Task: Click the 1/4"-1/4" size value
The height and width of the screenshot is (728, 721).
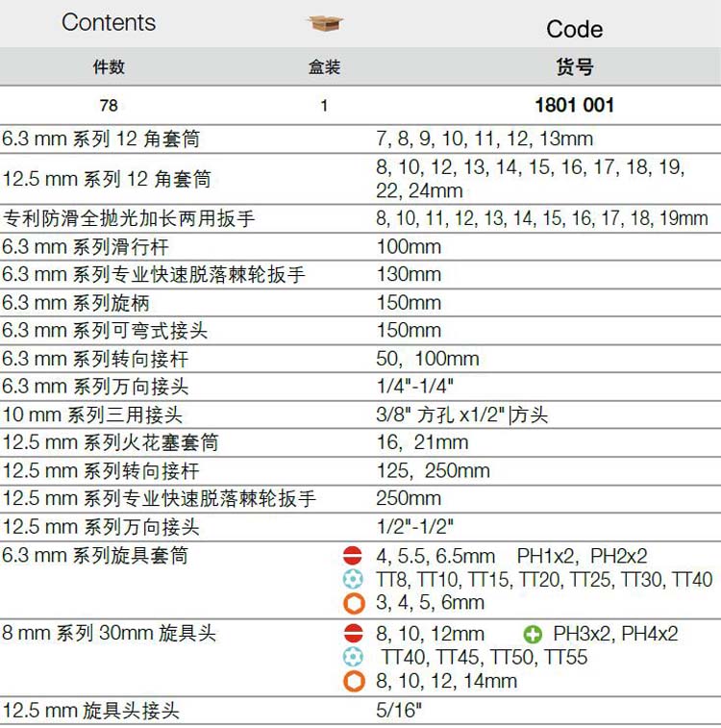Action: tap(415, 387)
